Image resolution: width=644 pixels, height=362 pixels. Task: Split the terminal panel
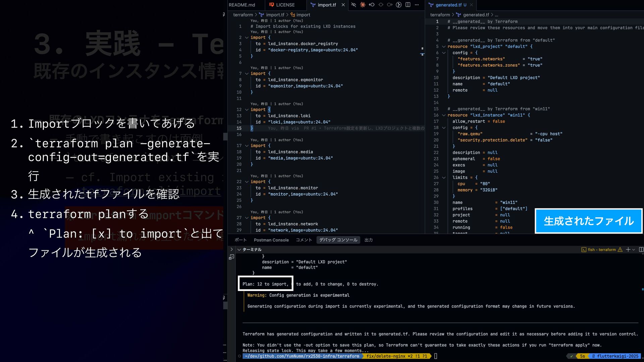pos(641,249)
